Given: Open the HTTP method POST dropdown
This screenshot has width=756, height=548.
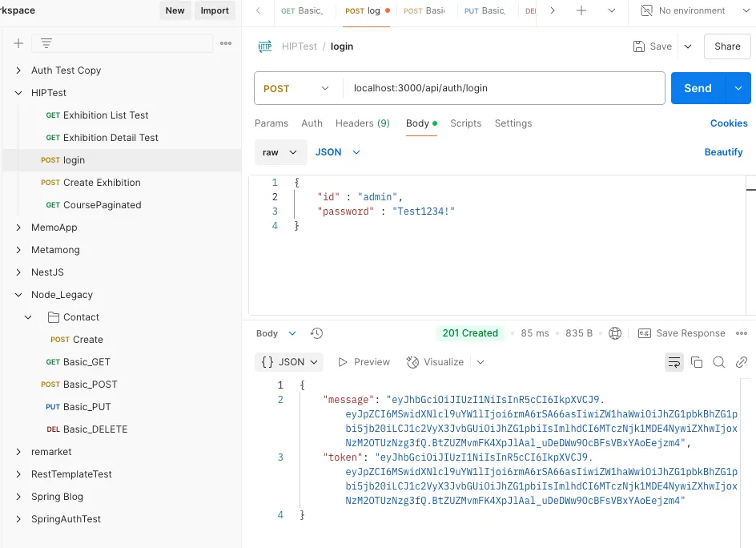Looking at the screenshot, I should tap(297, 88).
